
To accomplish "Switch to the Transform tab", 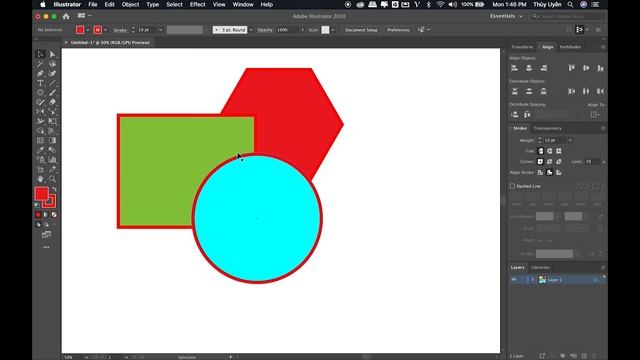I will 522,47.
